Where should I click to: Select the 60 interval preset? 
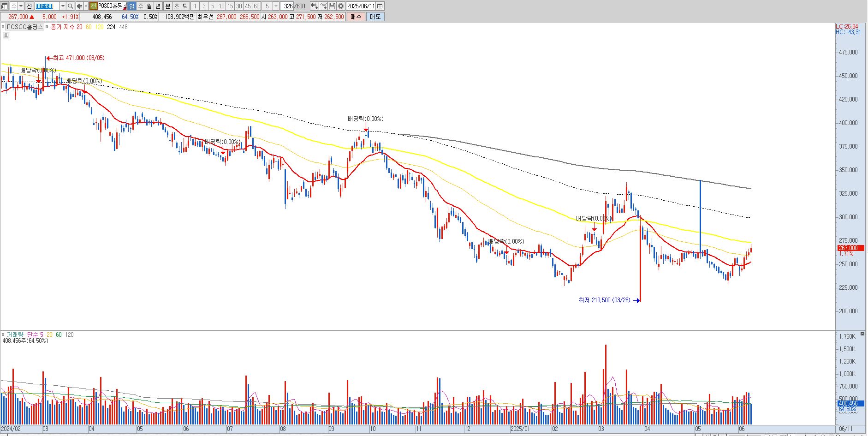(x=256, y=6)
